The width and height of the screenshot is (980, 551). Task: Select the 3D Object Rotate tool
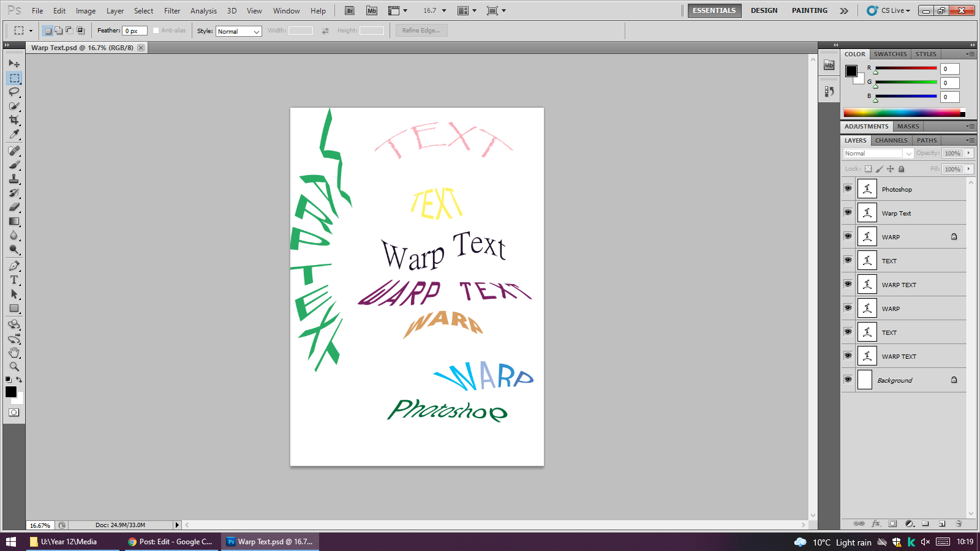tap(14, 324)
